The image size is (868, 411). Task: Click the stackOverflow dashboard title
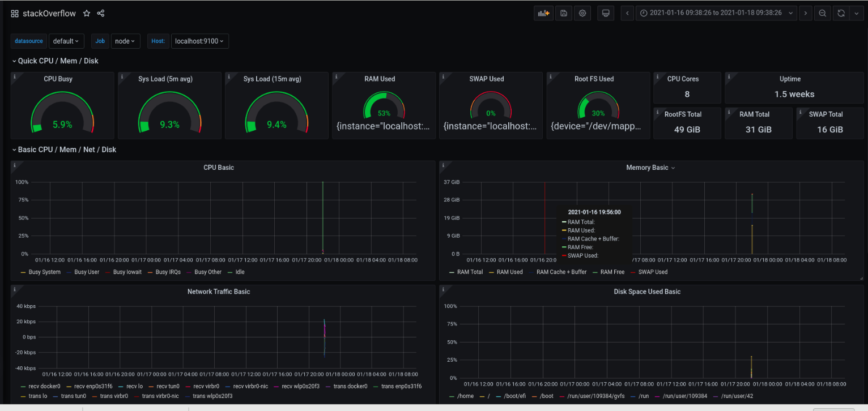(x=49, y=13)
